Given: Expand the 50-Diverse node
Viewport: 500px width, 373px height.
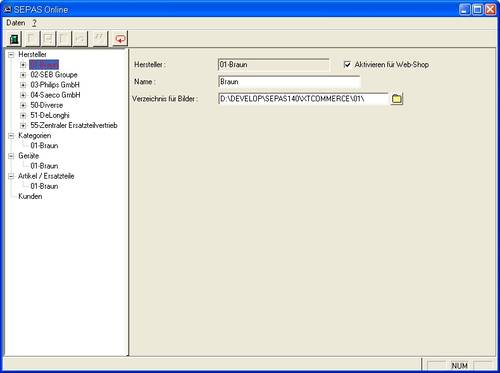Looking at the screenshot, I should [x=23, y=105].
